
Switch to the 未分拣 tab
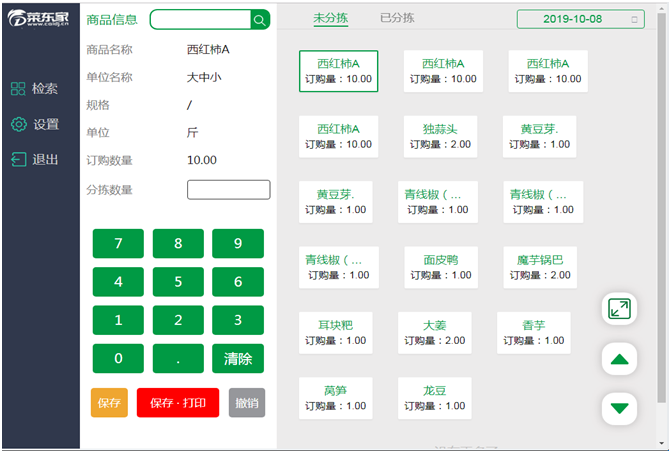332,18
